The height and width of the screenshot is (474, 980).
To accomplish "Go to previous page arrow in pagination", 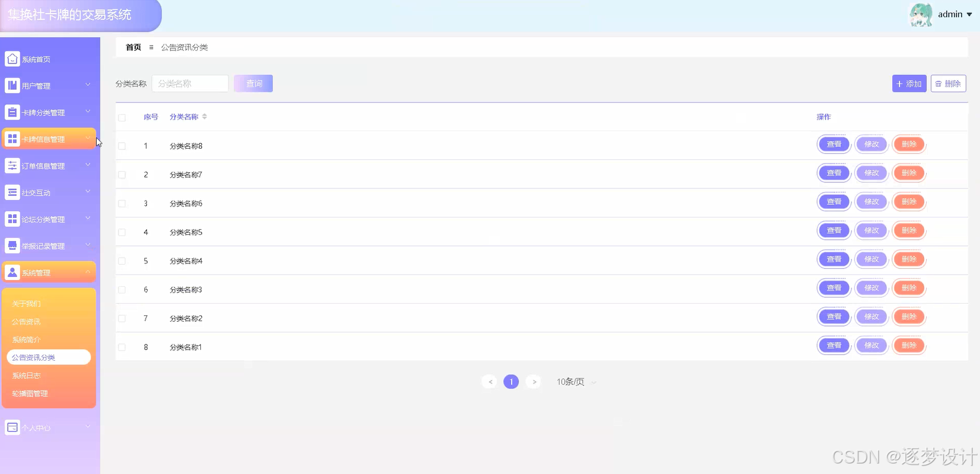I will tap(489, 382).
